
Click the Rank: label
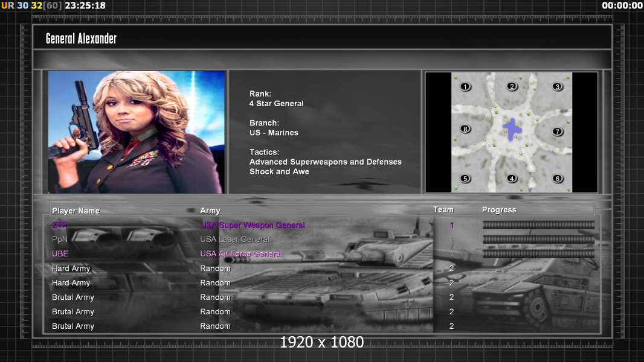click(260, 94)
